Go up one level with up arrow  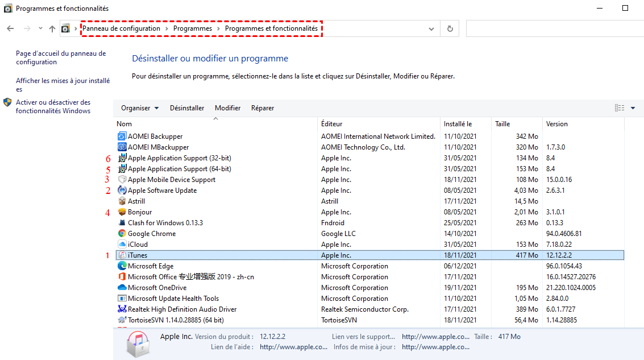point(52,28)
